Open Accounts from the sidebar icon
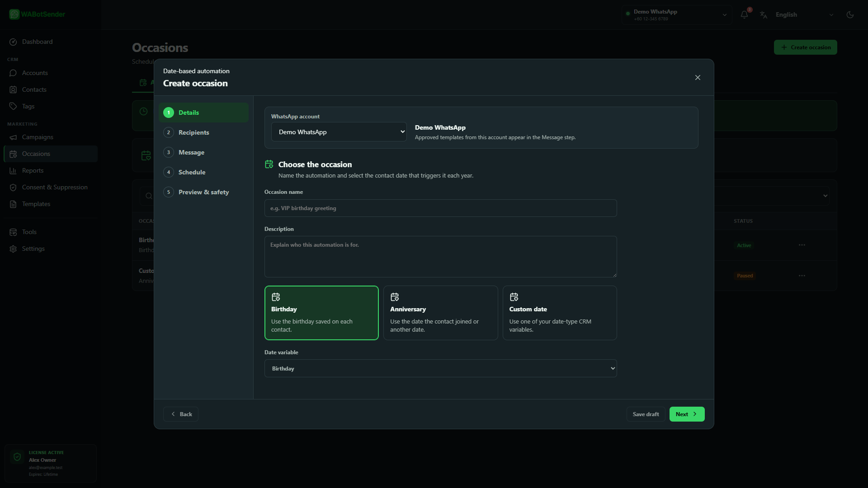Viewport: 868px width, 488px height. pyautogui.click(x=13, y=73)
